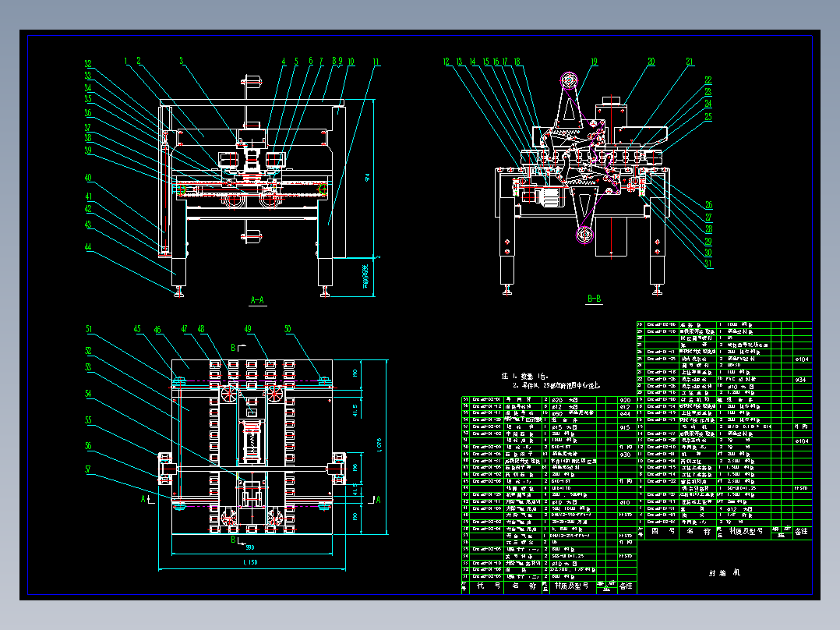Select part balloon number 35

tap(88, 99)
